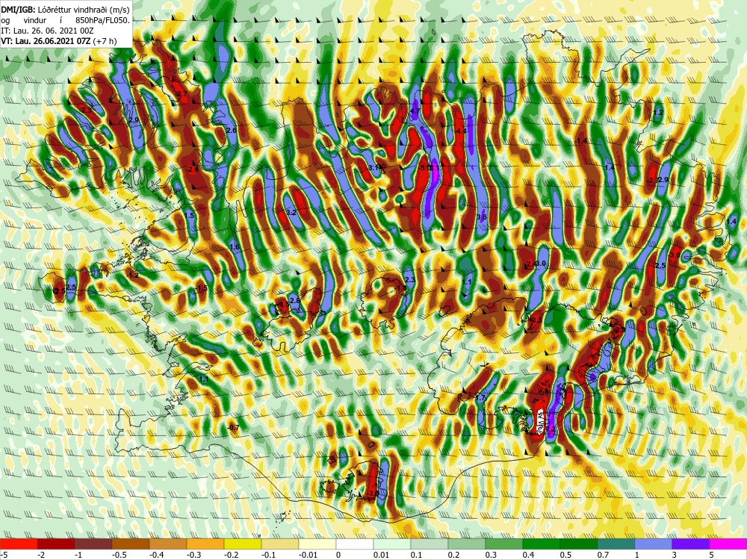
Task: Select the '0.7' legend scale number
Action: click(603, 554)
